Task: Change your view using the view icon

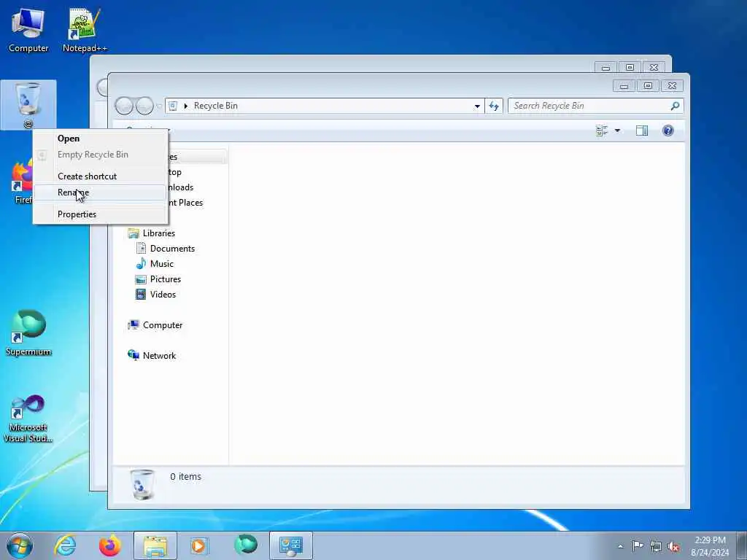Action: (602, 131)
